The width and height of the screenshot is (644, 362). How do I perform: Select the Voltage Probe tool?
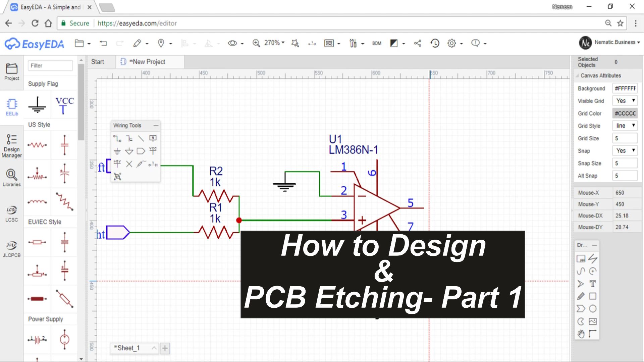coord(141,164)
